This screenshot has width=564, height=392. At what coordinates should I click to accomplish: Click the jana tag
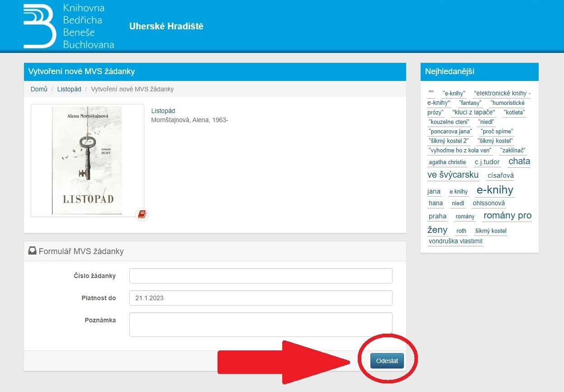(434, 191)
